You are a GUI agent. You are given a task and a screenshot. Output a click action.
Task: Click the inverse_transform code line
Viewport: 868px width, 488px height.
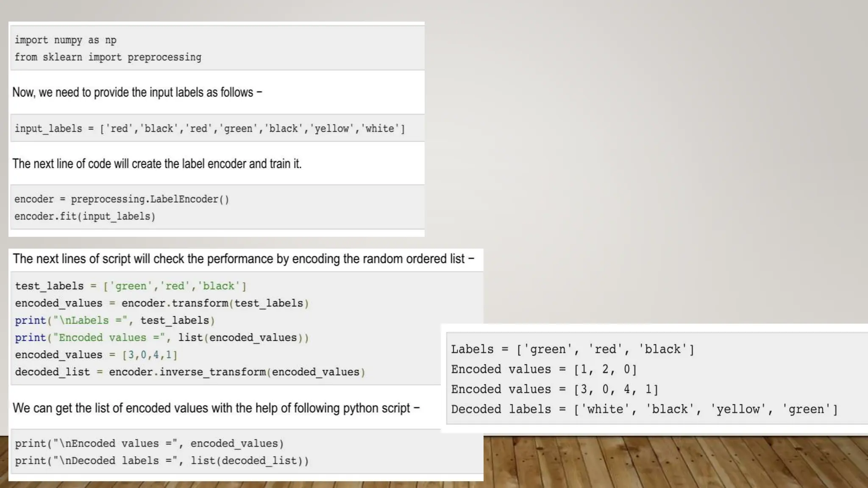[190, 372]
